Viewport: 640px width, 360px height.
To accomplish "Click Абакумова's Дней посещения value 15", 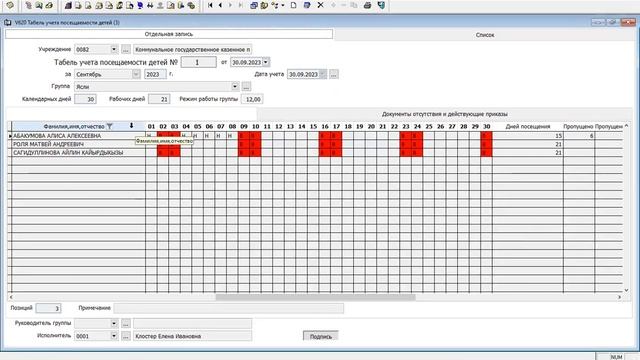I will (528, 136).
